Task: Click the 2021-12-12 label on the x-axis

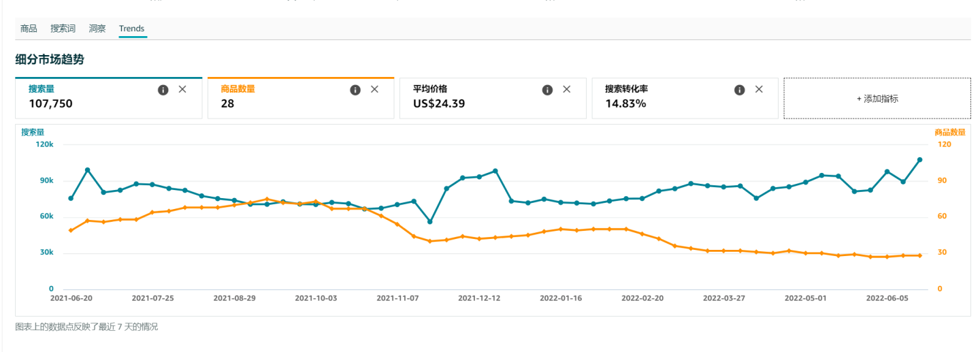Action: (479, 298)
